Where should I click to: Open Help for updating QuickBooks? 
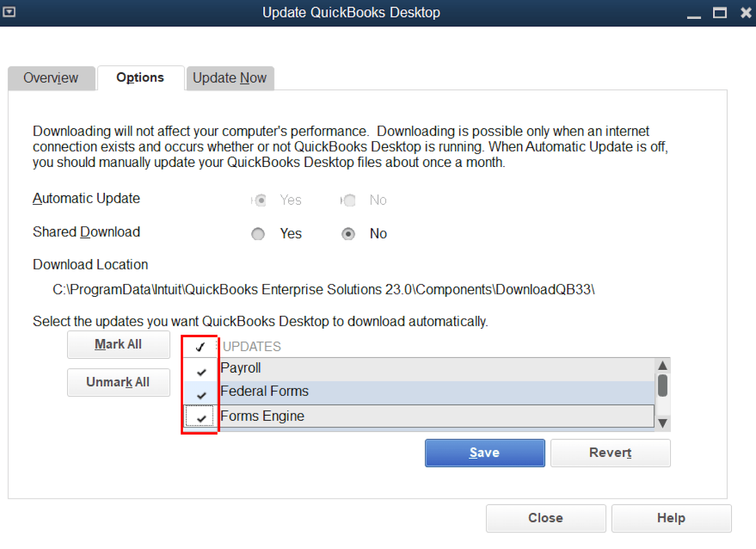click(671, 518)
